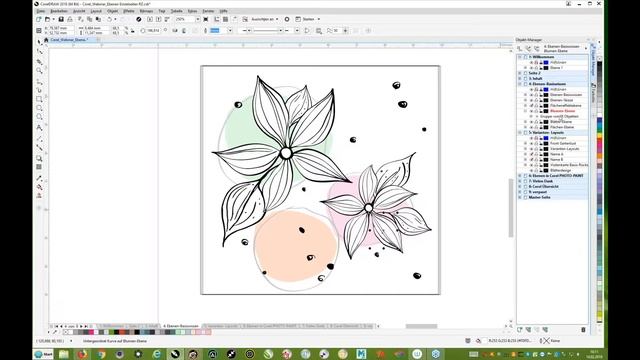Click the New Layer icon in Objekt-Manager

(520, 330)
